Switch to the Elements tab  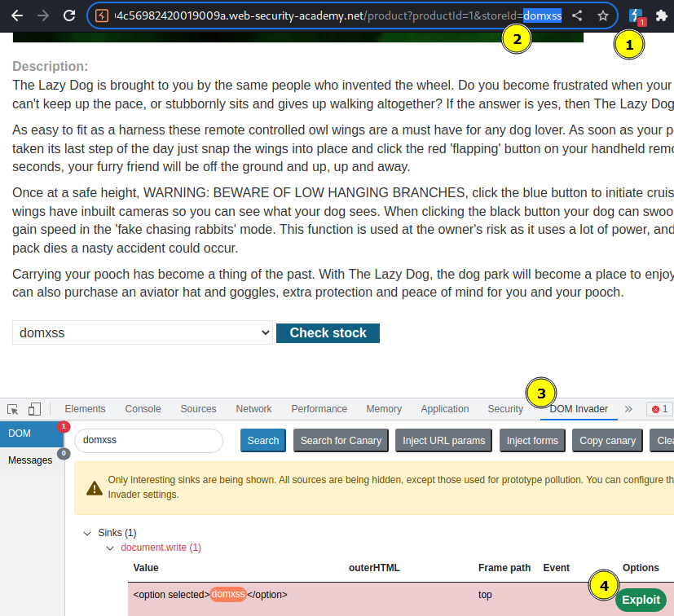(85, 409)
